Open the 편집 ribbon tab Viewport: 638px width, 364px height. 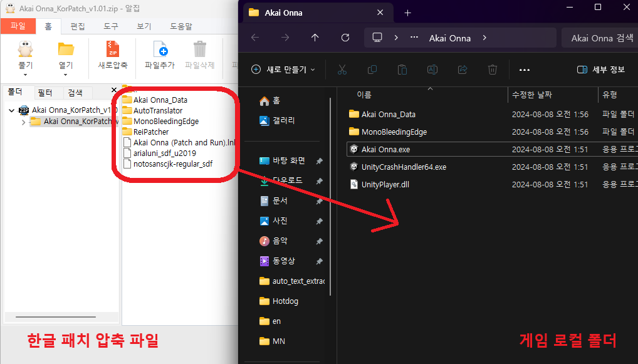78,26
